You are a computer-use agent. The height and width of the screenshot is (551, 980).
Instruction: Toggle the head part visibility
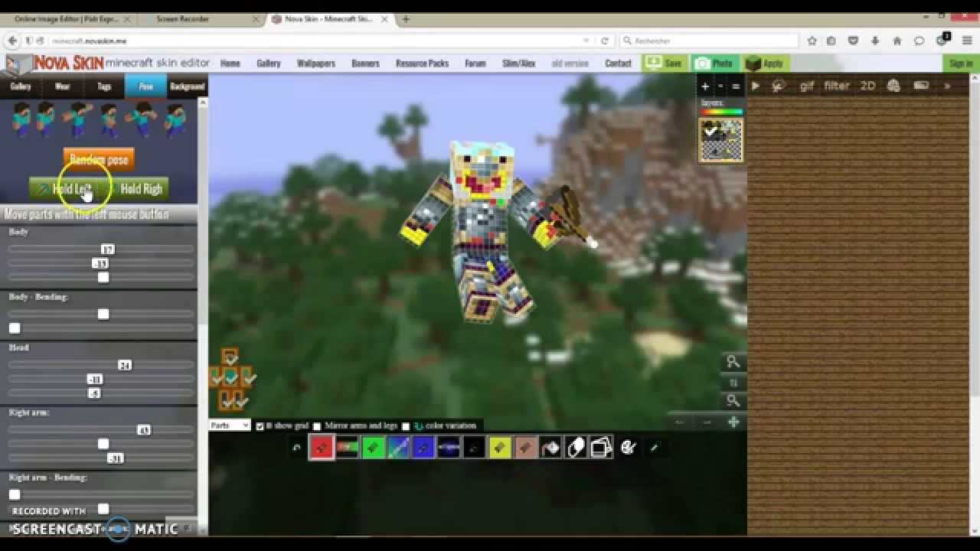click(x=230, y=358)
